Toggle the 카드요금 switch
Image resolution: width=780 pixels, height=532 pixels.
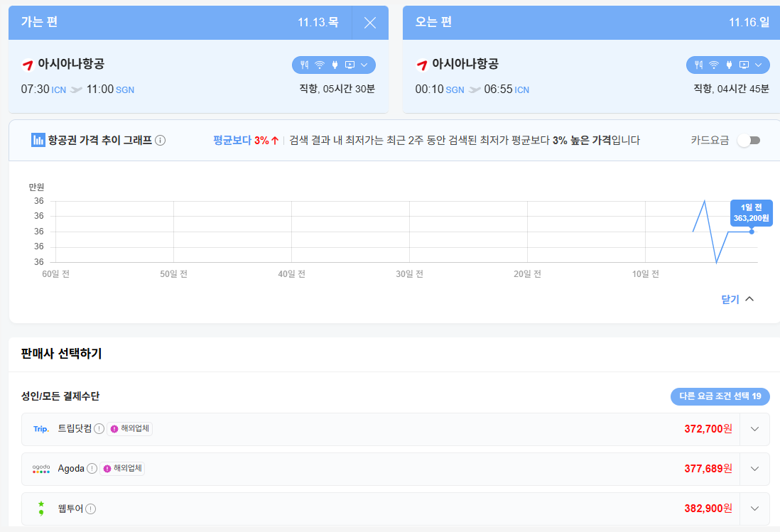[x=749, y=141]
